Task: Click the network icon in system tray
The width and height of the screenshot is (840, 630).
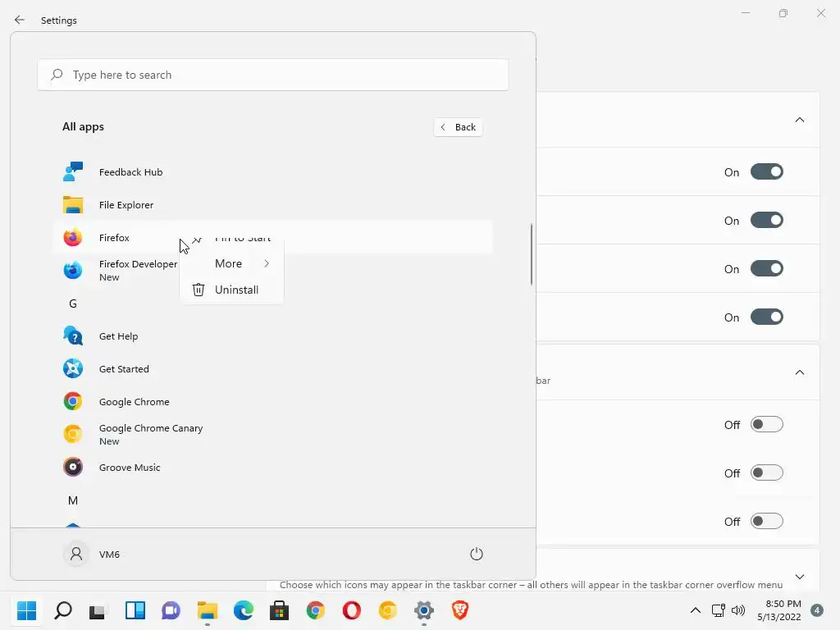Action: [x=718, y=610]
